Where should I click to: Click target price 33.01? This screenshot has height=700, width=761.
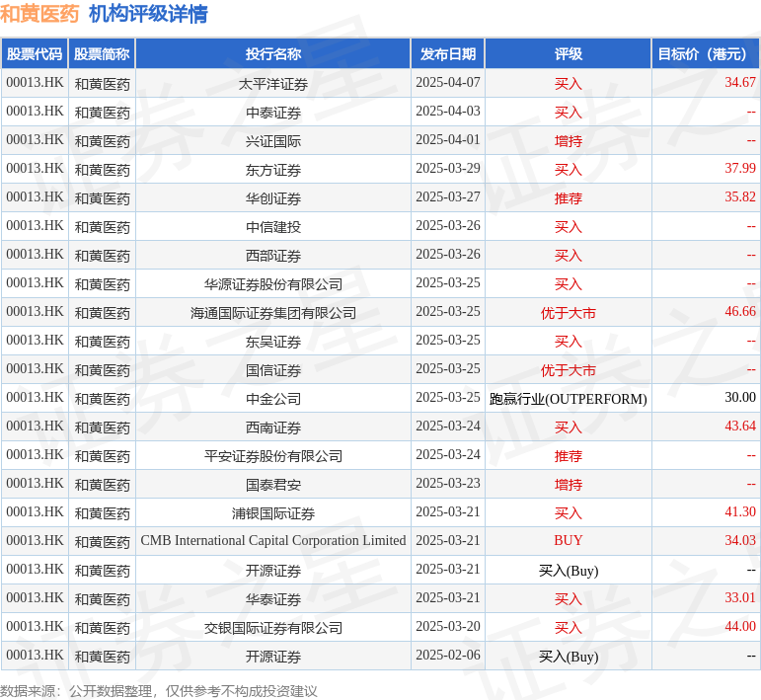(x=740, y=598)
